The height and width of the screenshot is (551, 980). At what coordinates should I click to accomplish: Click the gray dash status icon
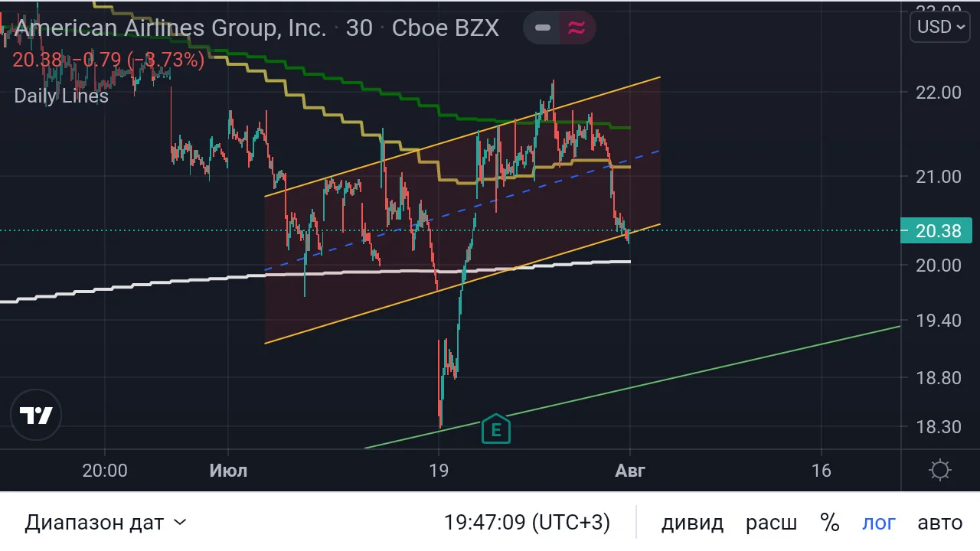point(543,28)
